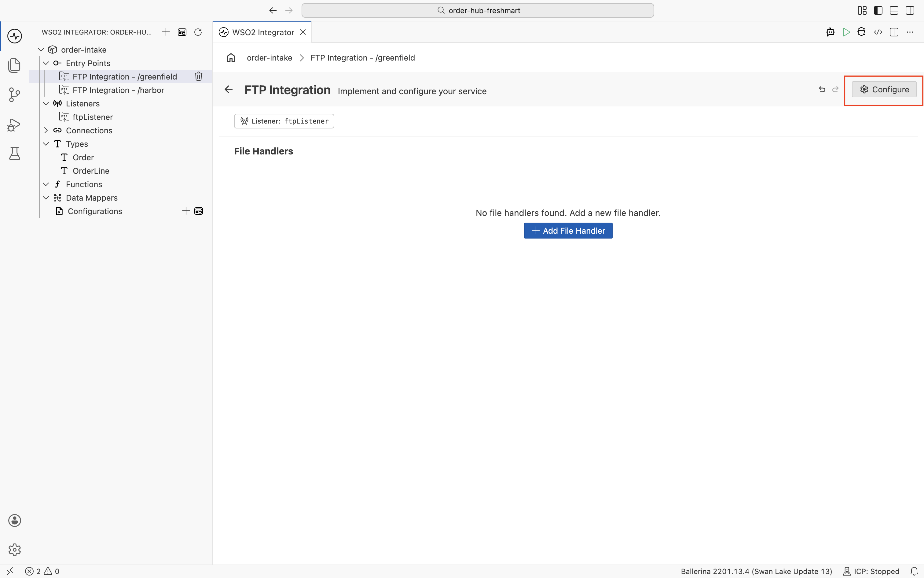This screenshot has height=578, width=924.
Task: Collapse the Entry Points section
Action: [46, 63]
